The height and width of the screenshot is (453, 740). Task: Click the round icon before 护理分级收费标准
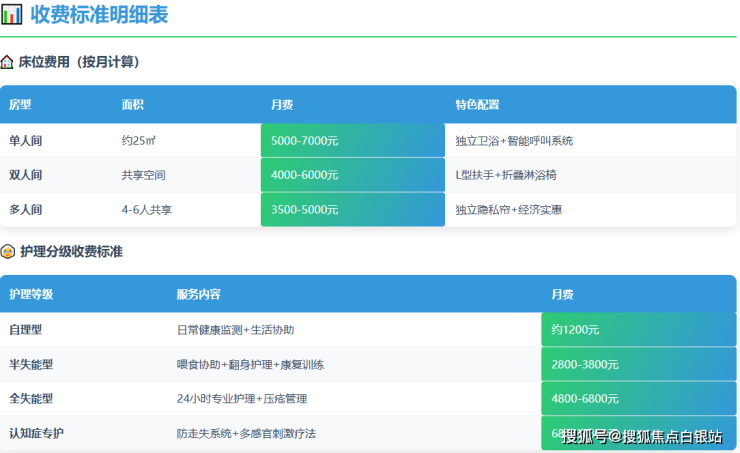click(8, 252)
